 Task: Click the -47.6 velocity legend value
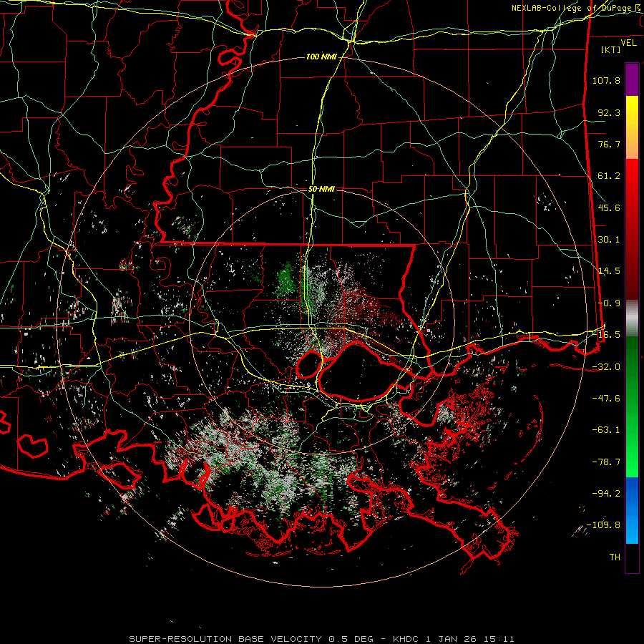[x=606, y=399]
